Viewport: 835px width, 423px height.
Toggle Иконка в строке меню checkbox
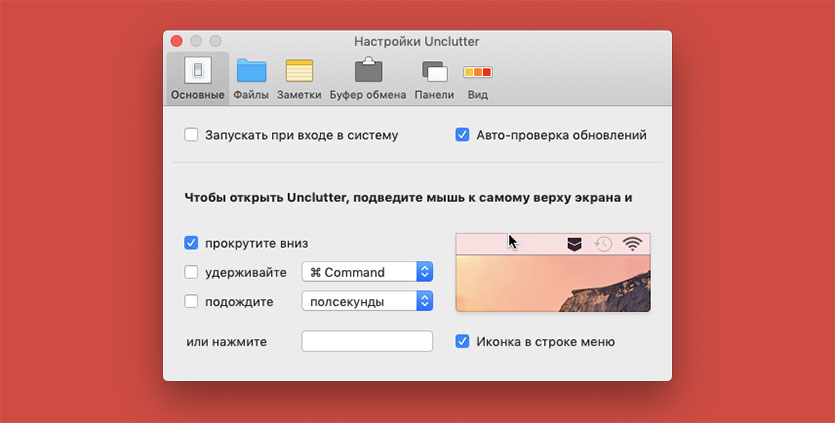pos(462,341)
